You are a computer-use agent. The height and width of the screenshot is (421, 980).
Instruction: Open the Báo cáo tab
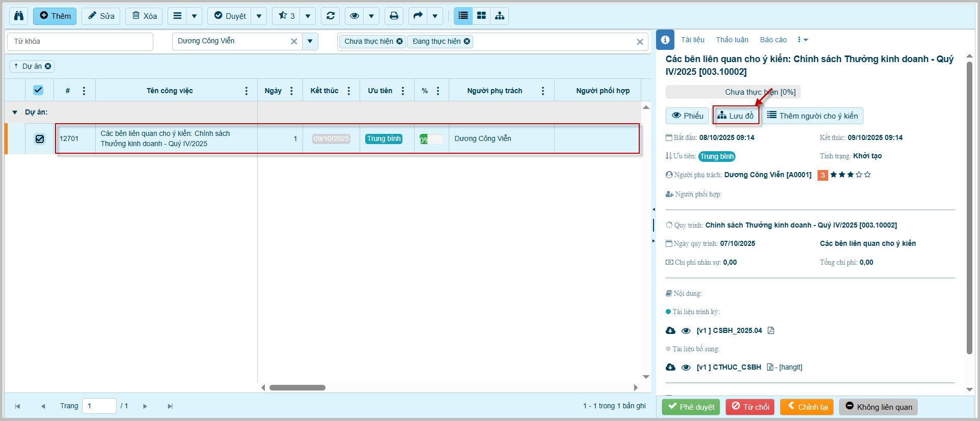773,40
